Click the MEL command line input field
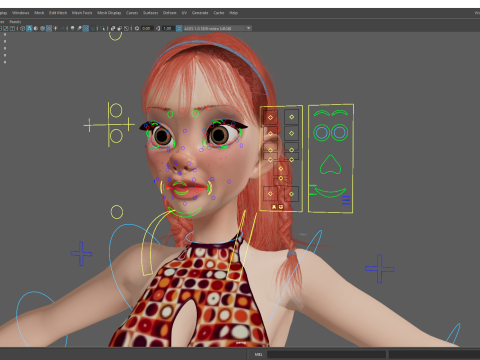 point(326,354)
